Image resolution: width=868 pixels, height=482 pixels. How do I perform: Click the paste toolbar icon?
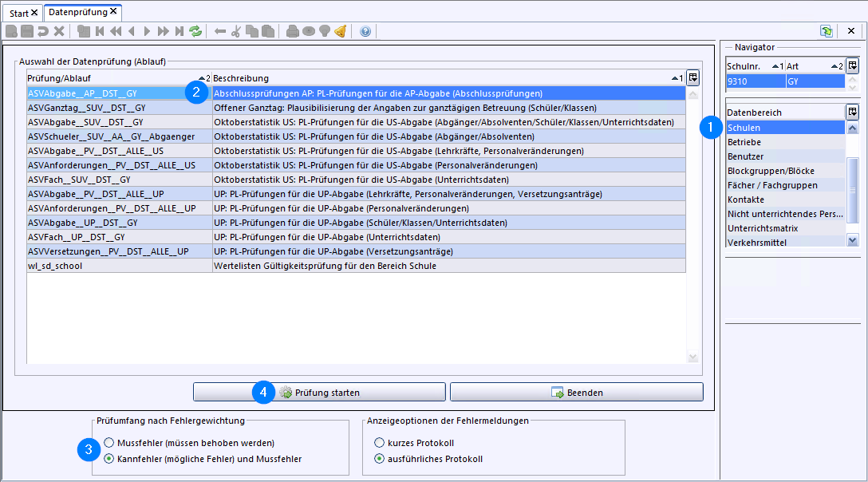(x=268, y=31)
